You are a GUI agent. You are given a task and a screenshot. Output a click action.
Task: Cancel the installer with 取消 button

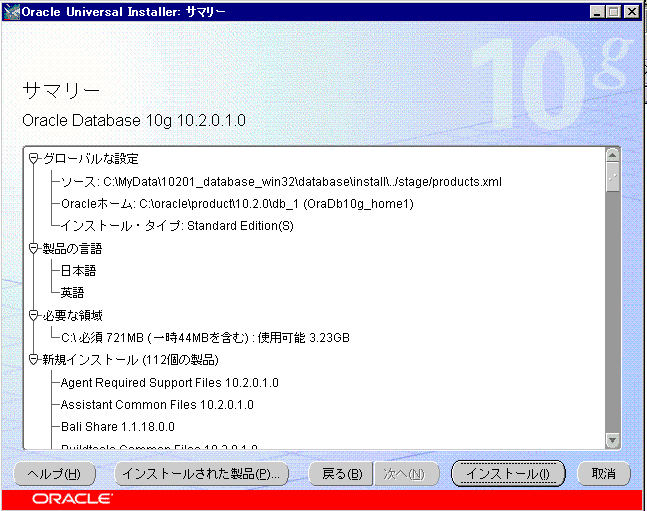point(604,474)
